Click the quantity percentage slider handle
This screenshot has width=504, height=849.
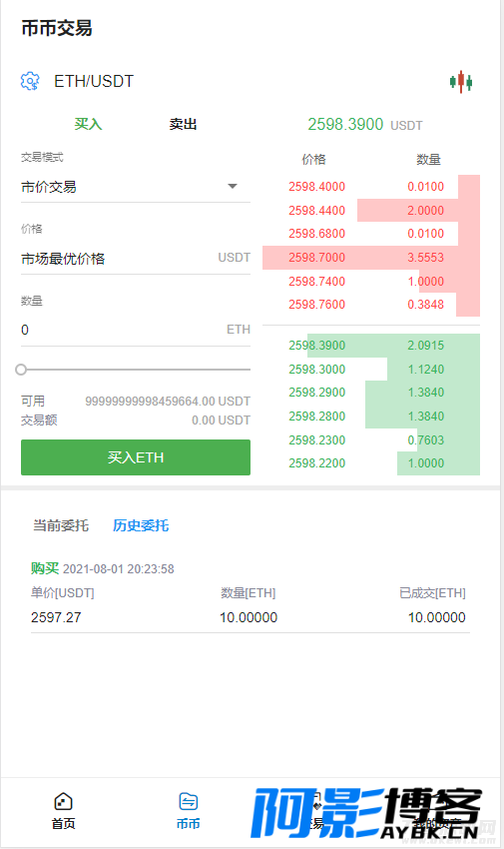(21, 370)
